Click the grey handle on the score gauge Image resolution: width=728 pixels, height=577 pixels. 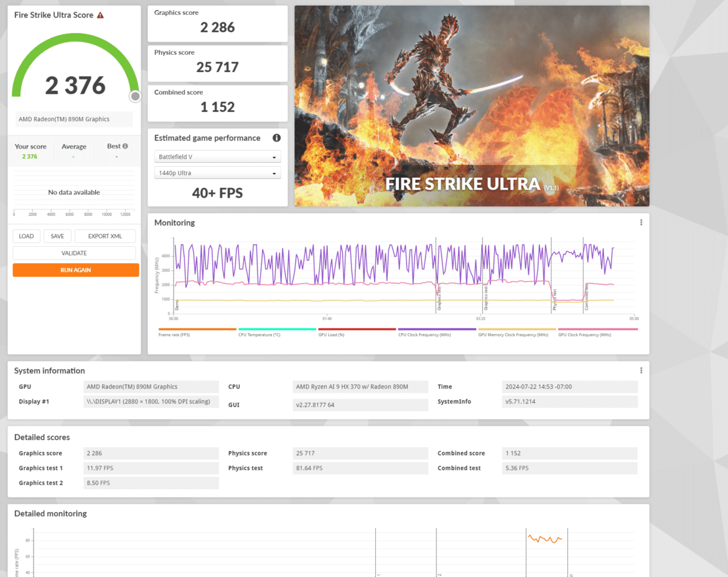135,96
